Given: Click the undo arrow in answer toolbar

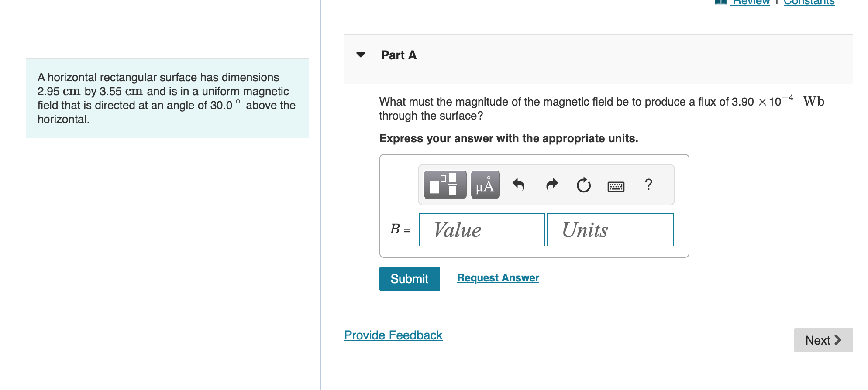Looking at the screenshot, I should tap(518, 185).
